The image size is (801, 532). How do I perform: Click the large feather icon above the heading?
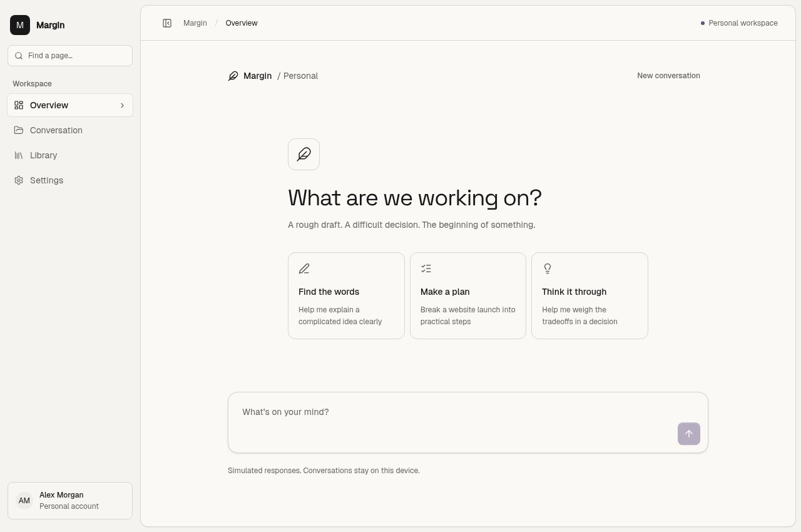[x=304, y=154]
